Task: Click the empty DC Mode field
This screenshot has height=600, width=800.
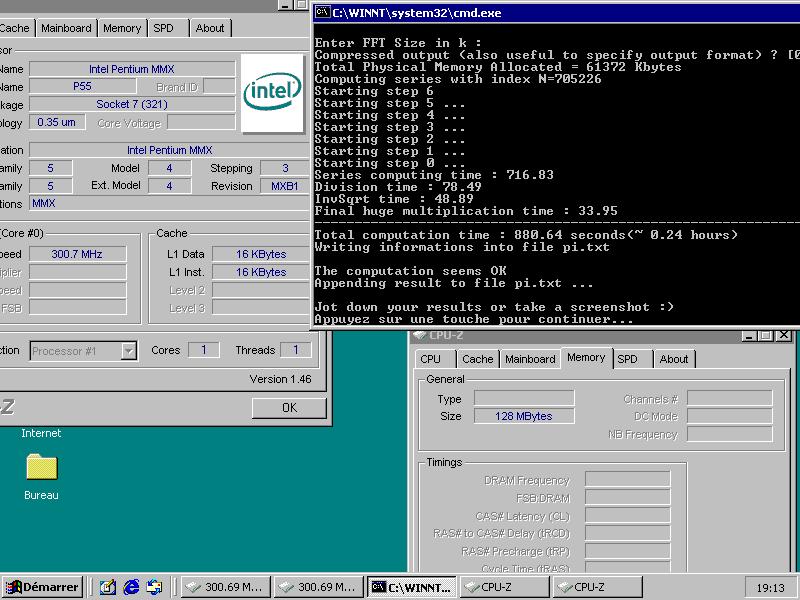Action: coord(730,416)
